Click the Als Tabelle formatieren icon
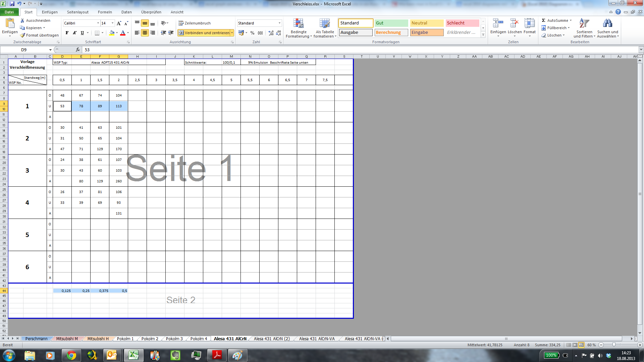The height and width of the screenshot is (362, 644). 324,23
